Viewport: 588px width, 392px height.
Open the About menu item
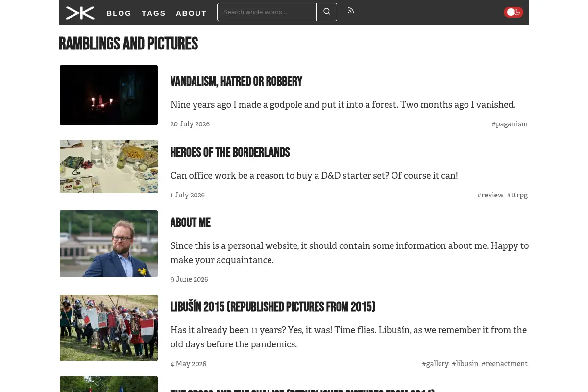tap(192, 13)
